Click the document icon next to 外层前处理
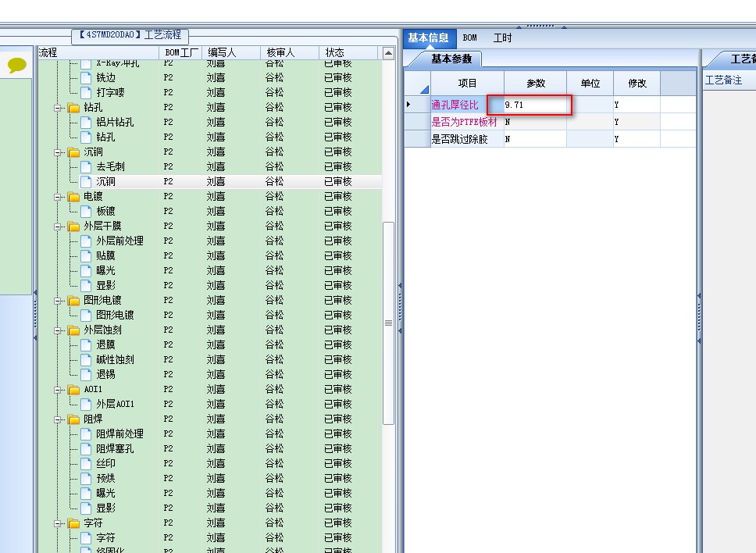This screenshot has width=756, height=553. [86, 241]
